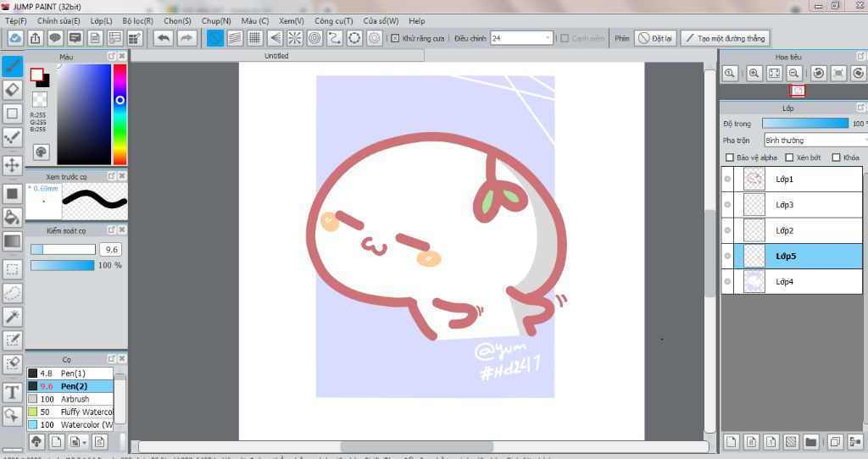Open the color palette icon in Màu panel
This screenshot has width=868, height=459.
[41, 152]
